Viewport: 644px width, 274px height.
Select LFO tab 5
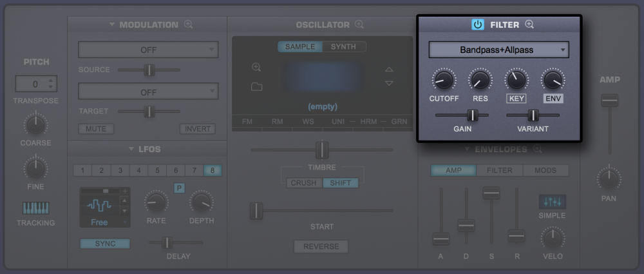click(x=157, y=170)
